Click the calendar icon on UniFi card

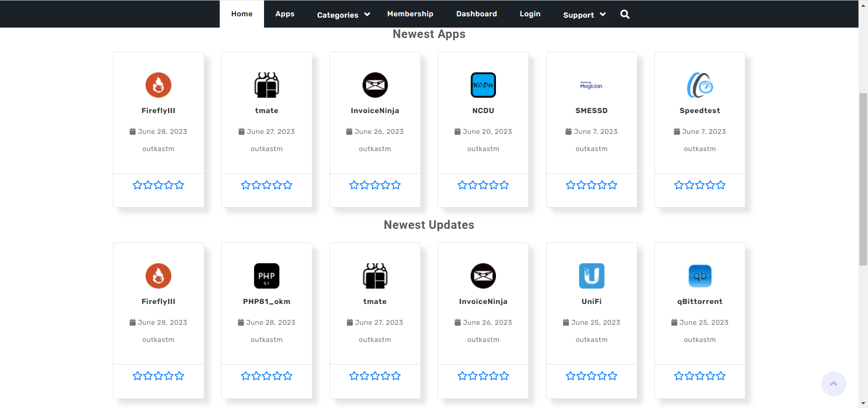[566, 322]
